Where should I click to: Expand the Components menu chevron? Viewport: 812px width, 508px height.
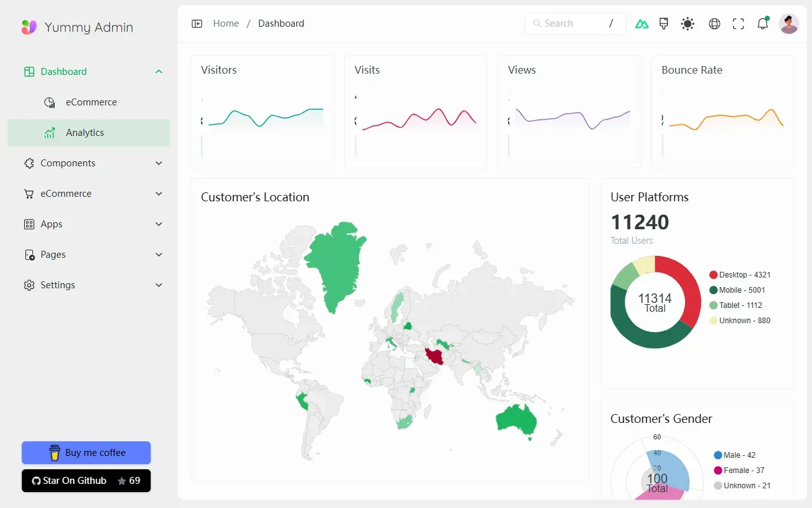point(159,163)
